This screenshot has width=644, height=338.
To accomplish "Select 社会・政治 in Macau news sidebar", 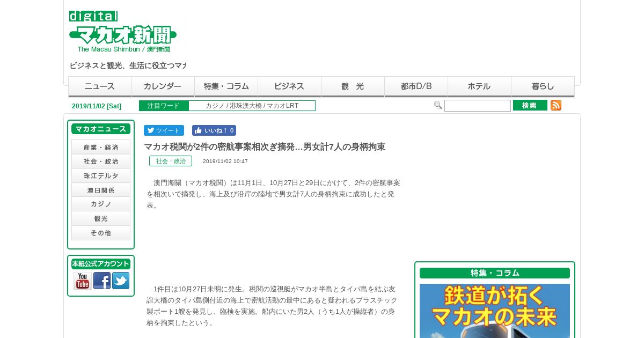I will [x=101, y=161].
